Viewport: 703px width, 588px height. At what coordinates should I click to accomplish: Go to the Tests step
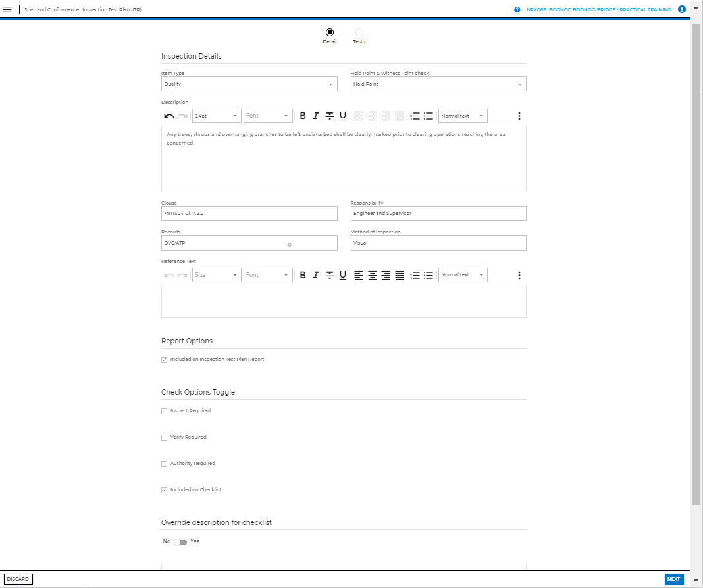pyautogui.click(x=359, y=32)
